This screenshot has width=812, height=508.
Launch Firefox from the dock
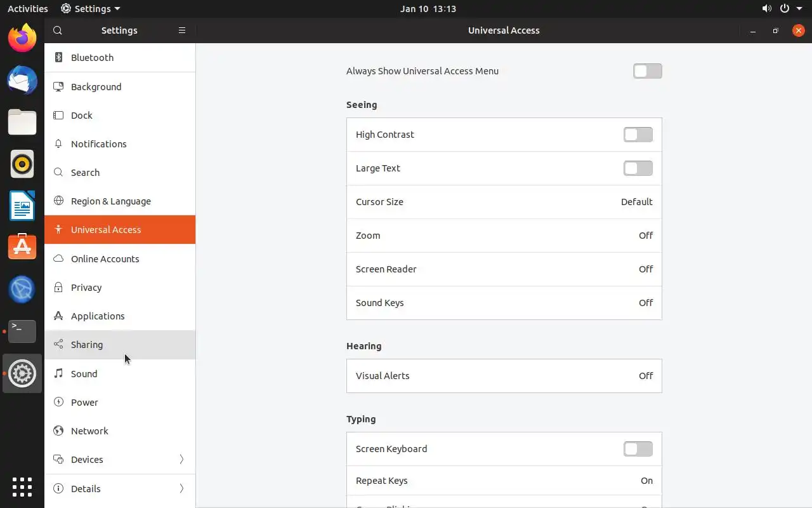[22, 38]
